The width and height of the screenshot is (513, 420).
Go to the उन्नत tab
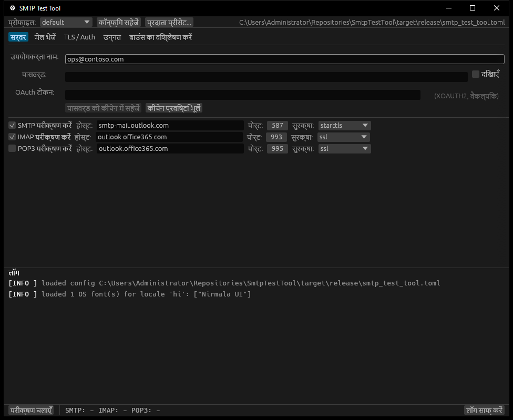pos(112,37)
